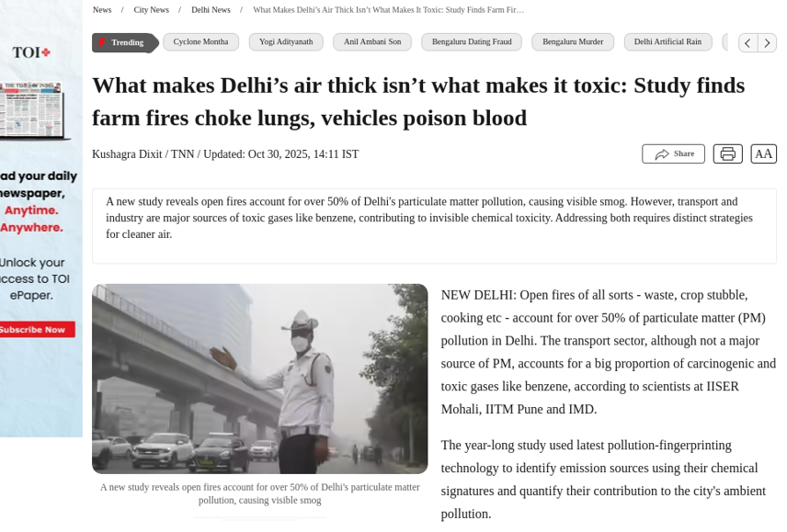Select the Anil Ambani Son topic
The width and height of the screenshot is (787, 532).
(372, 42)
